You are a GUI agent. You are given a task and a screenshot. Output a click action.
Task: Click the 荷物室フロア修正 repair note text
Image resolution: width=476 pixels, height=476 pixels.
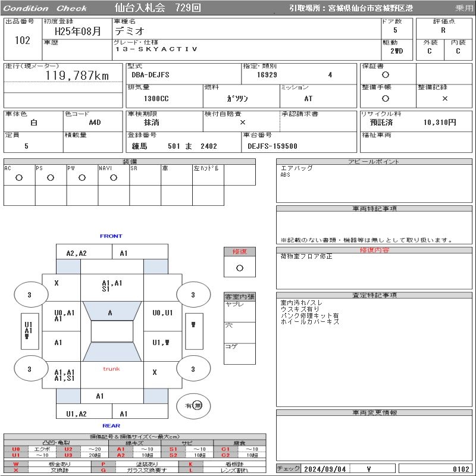[306, 256]
